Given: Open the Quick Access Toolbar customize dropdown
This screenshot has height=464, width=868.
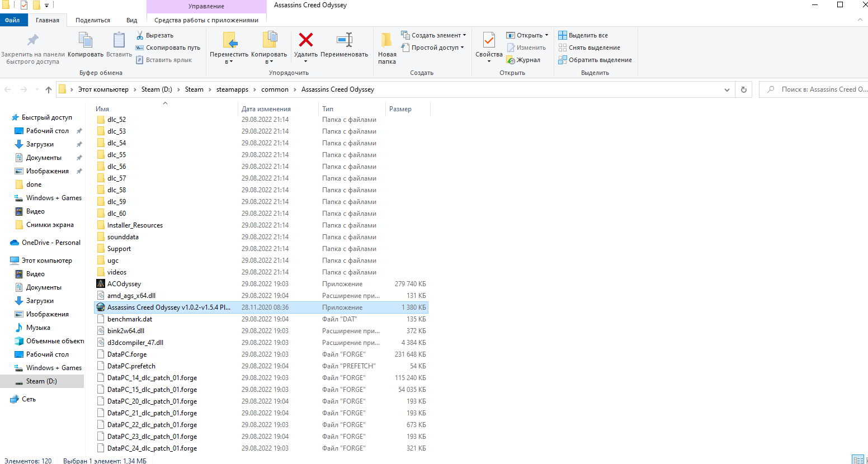Looking at the screenshot, I should 47,6.
